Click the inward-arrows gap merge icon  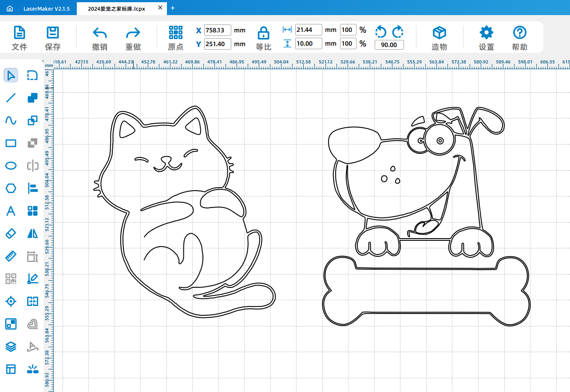click(x=32, y=302)
